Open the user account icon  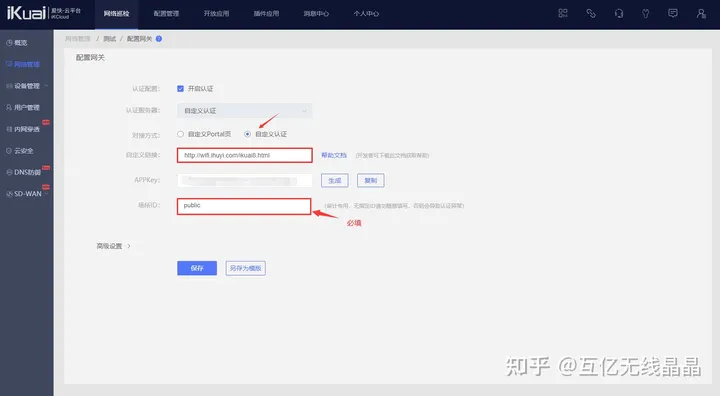pos(701,13)
